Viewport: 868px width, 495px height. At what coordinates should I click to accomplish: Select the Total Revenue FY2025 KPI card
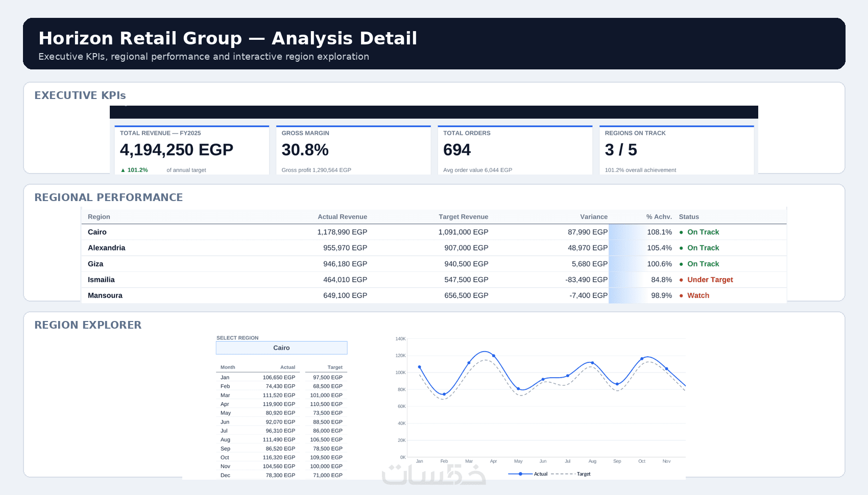click(x=191, y=150)
